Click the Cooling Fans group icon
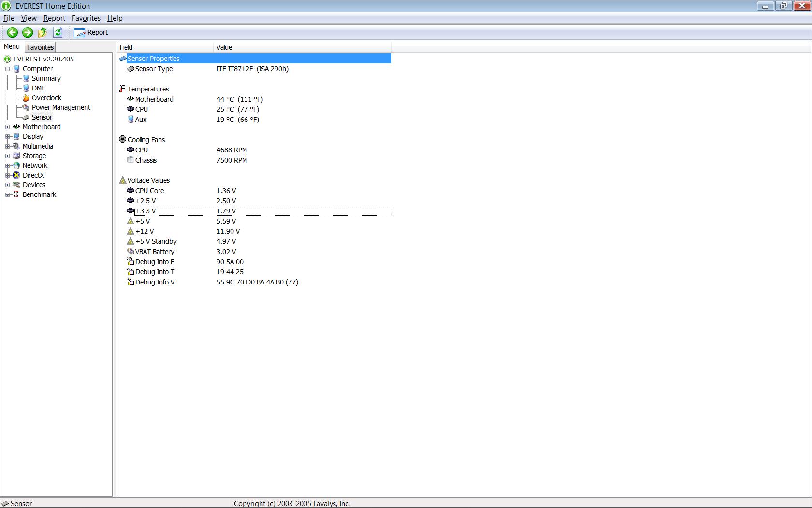 (x=122, y=140)
